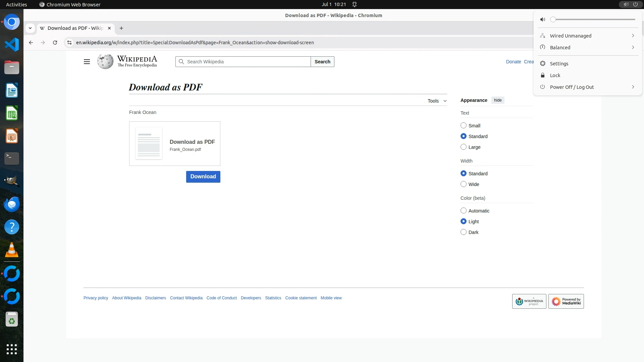Viewport: 644px width, 362px height.
Task: Click the blue Download button
Action: click(203, 177)
